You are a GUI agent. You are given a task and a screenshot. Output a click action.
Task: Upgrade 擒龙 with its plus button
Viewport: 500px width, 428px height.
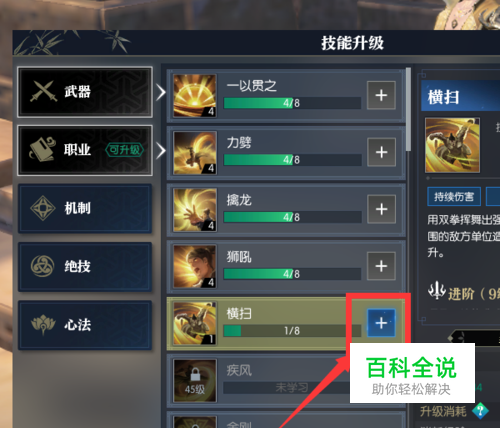pyautogui.click(x=381, y=209)
